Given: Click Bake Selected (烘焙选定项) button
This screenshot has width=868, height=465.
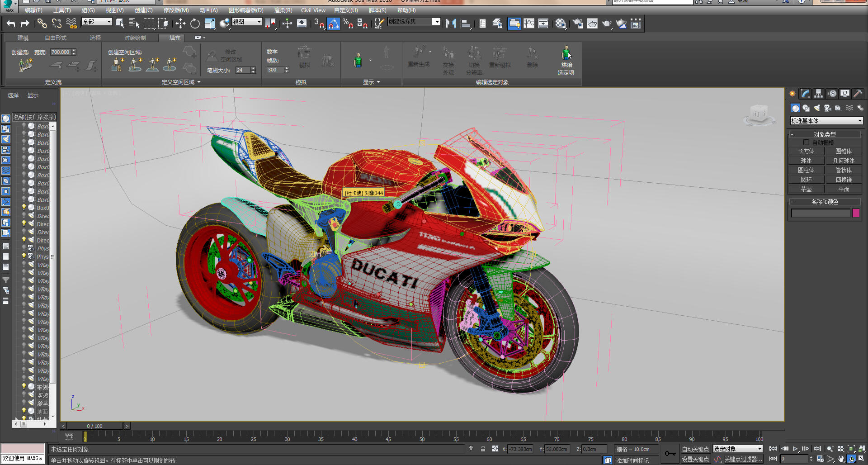Looking at the screenshot, I should click(x=566, y=61).
